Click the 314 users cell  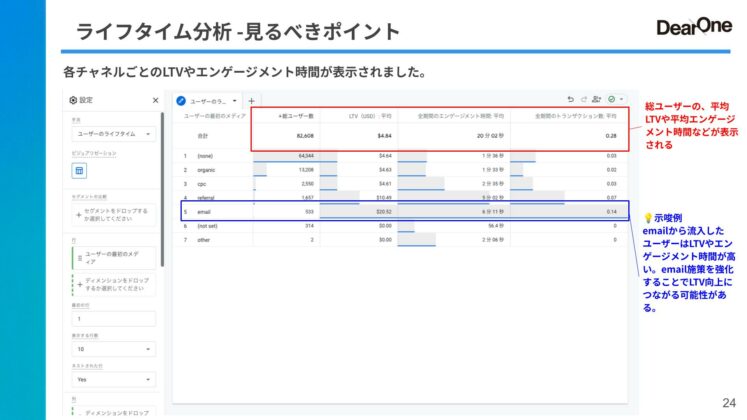309,226
